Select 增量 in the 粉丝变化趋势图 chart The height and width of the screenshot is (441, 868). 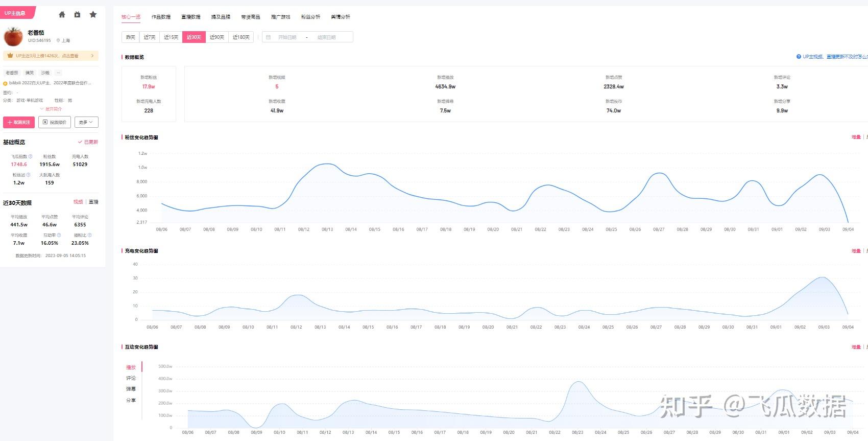click(x=856, y=137)
